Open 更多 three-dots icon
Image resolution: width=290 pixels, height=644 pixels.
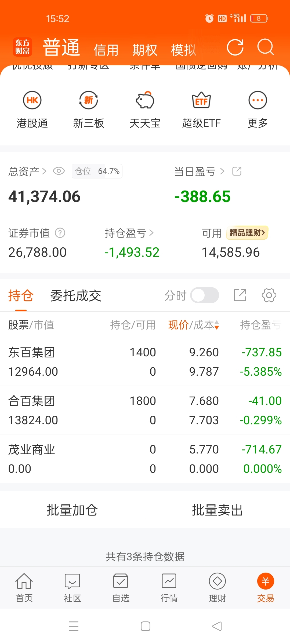click(258, 100)
